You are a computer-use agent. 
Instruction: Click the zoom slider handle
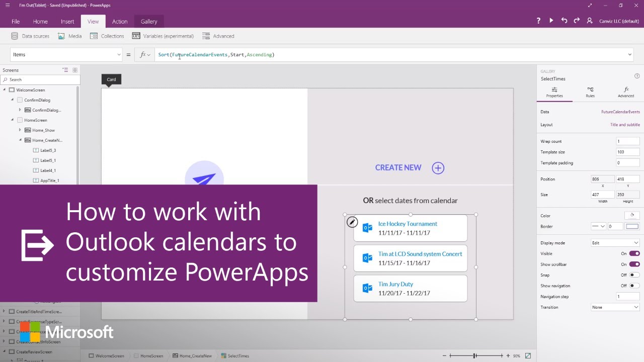pyautogui.click(x=474, y=356)
